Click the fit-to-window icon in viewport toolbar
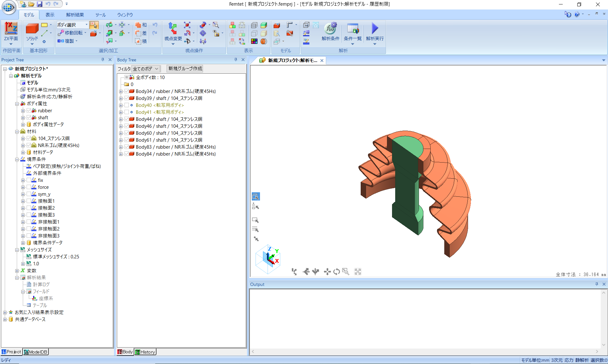 358,272
